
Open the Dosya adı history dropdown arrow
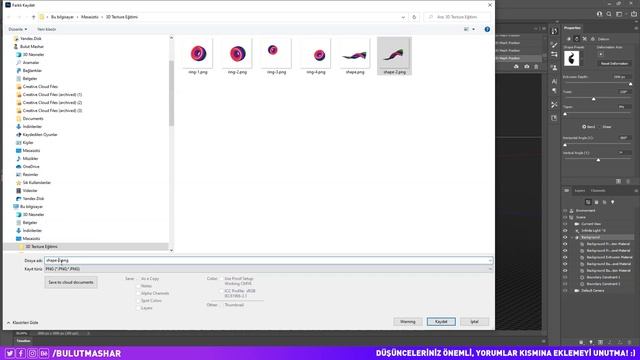(x=490, y=260)
